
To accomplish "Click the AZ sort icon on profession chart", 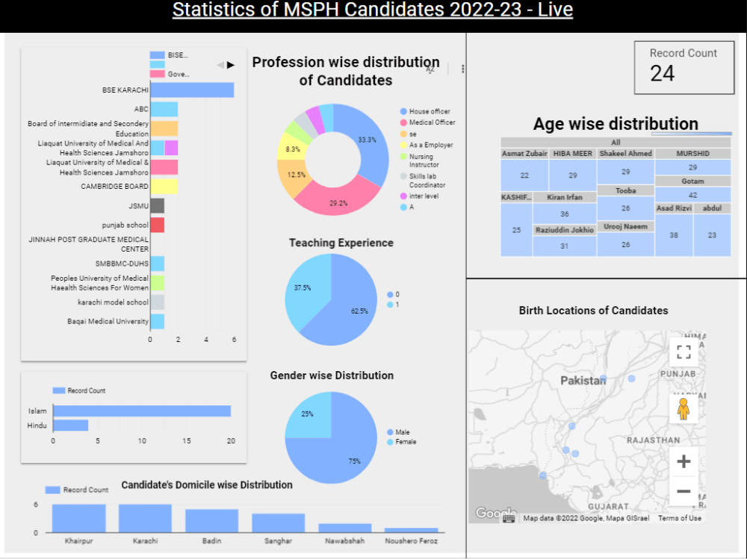I will coord(430,69).
